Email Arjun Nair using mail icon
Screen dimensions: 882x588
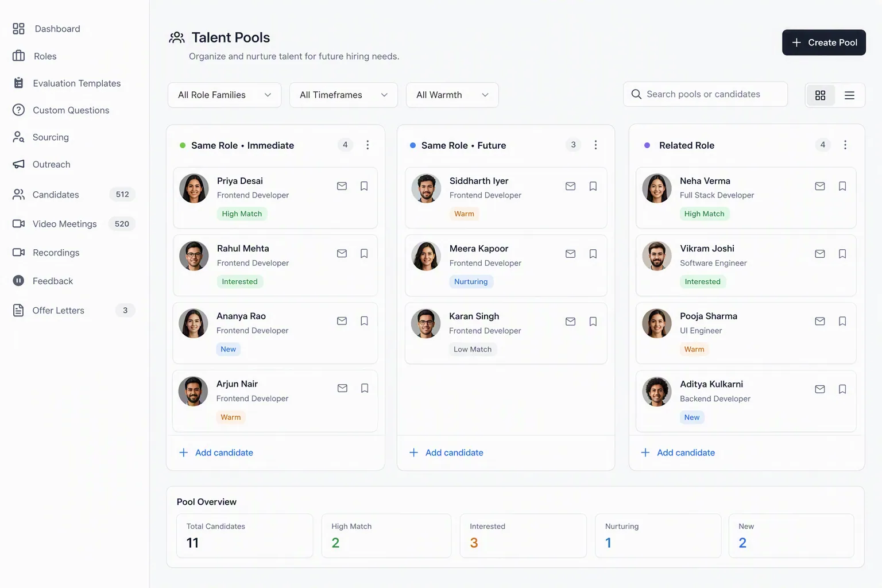342,388
